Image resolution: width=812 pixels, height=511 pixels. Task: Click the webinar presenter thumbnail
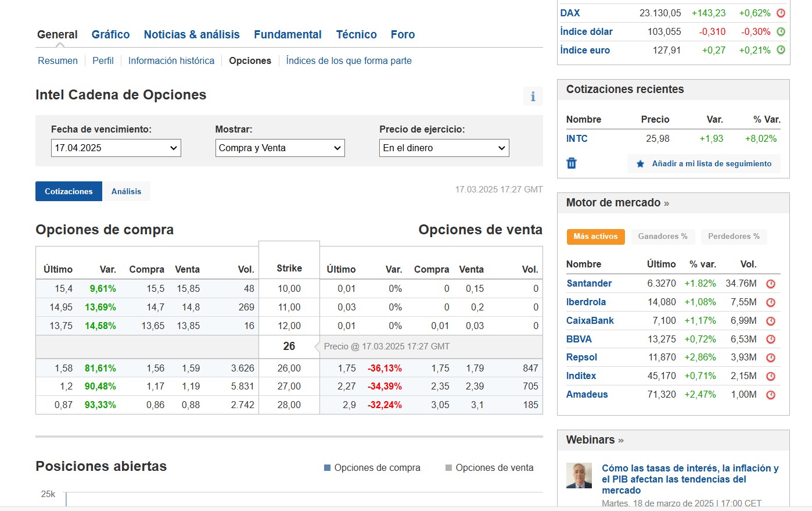pos(579,476)
